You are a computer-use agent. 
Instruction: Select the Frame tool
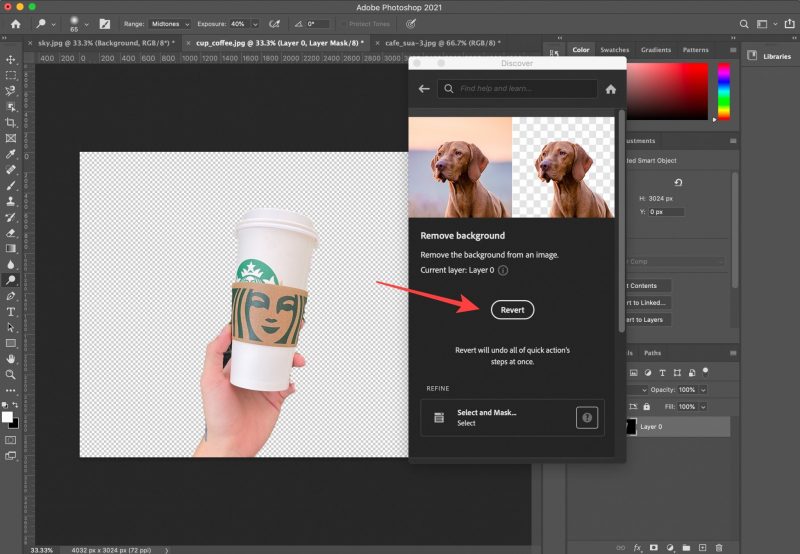tap(10, 138)
